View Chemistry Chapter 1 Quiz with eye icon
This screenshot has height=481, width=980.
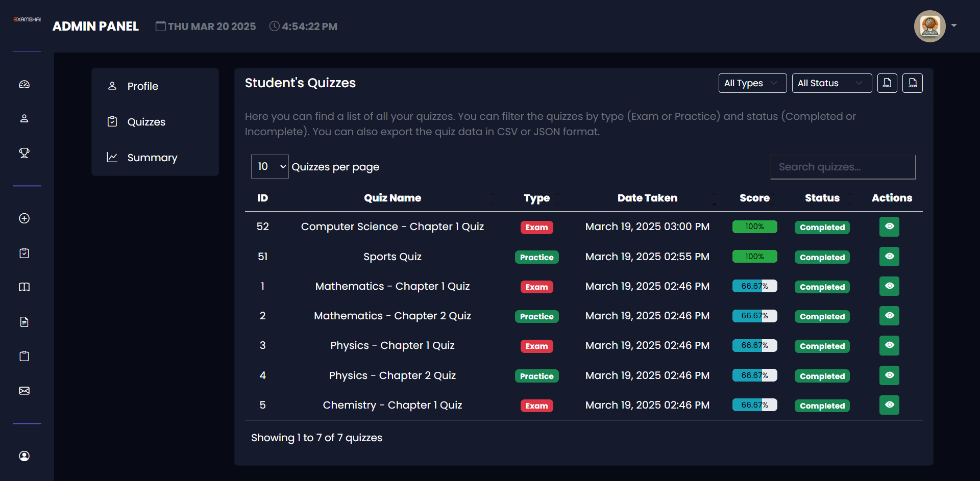889,405
